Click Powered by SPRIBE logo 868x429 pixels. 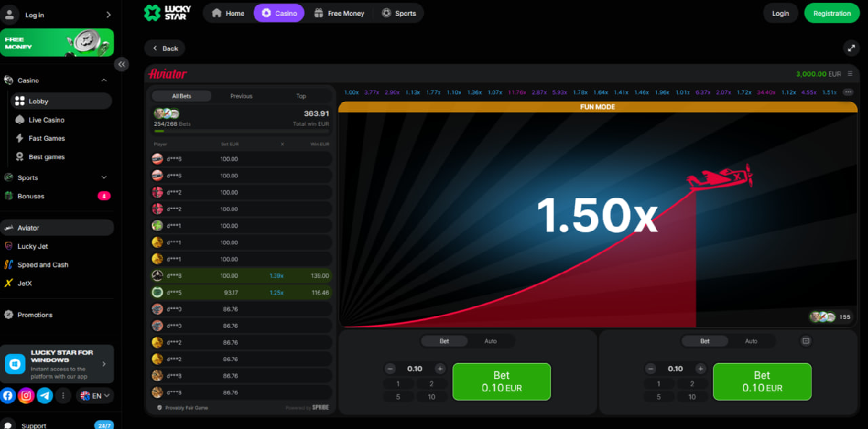point(307,408)
